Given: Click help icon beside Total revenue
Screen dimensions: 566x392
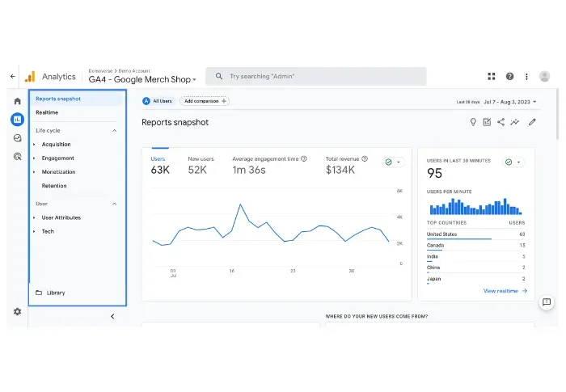Looking at the screenshot, I should tap(365, 159).
